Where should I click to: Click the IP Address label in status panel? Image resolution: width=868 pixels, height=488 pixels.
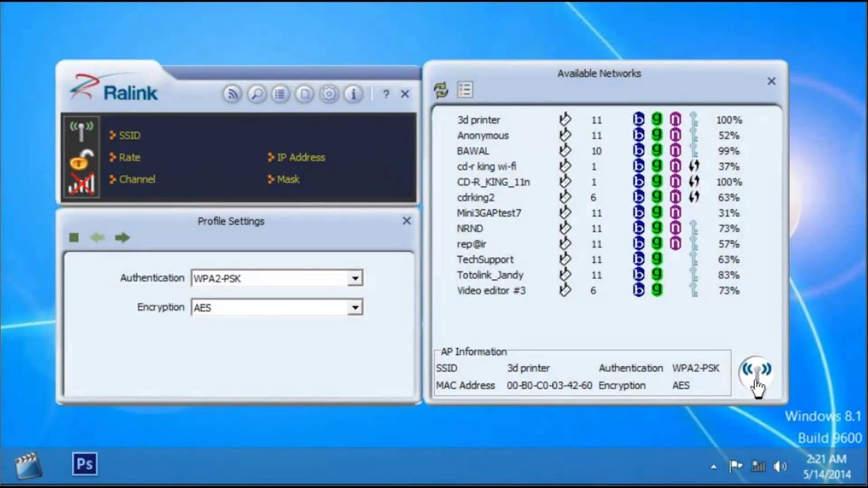300,157
